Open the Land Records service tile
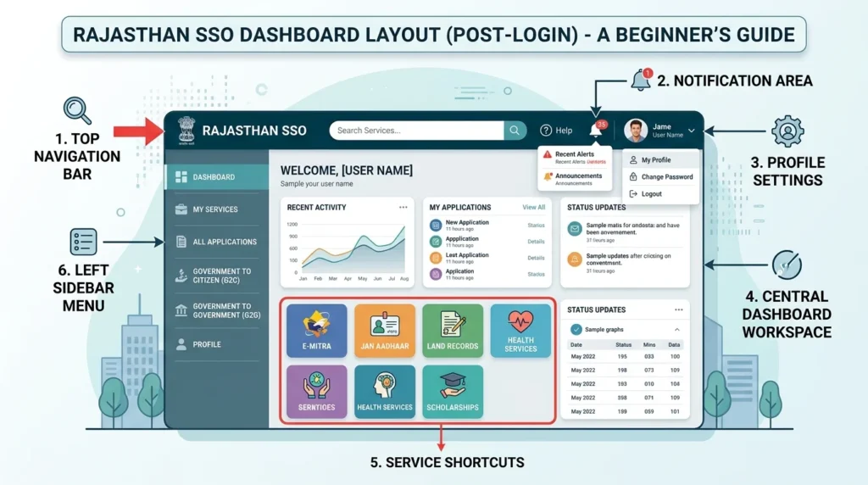 [453, 331]
